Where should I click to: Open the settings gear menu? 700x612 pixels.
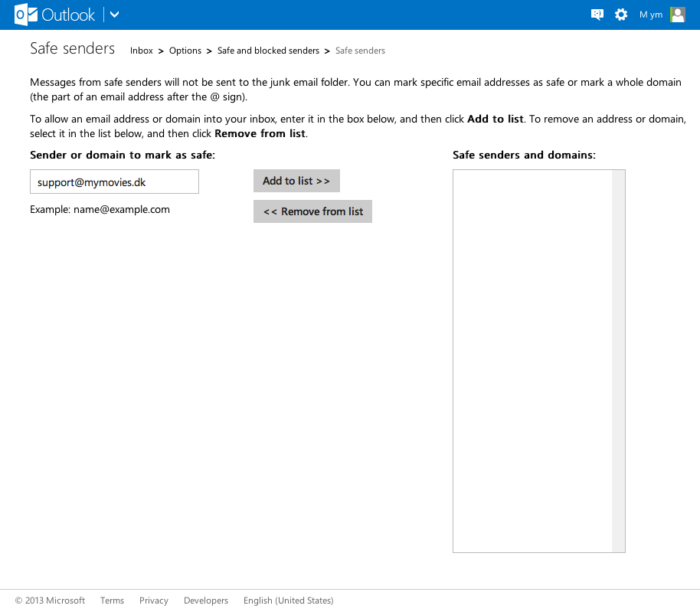pos(621,15)
